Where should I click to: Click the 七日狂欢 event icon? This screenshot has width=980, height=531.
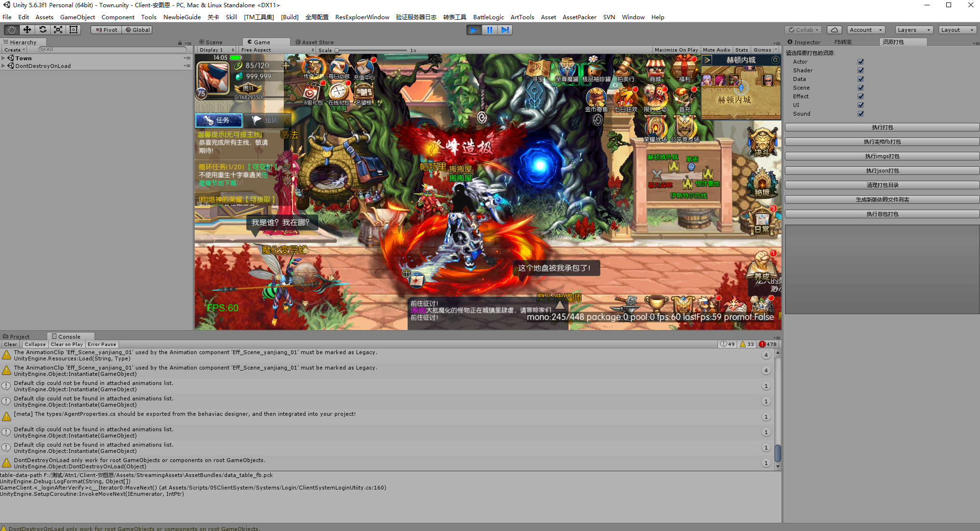coord(625,100)
